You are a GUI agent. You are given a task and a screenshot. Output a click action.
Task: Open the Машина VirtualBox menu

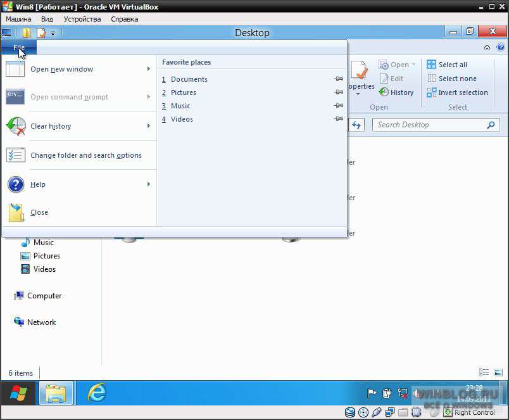point(18,19)
